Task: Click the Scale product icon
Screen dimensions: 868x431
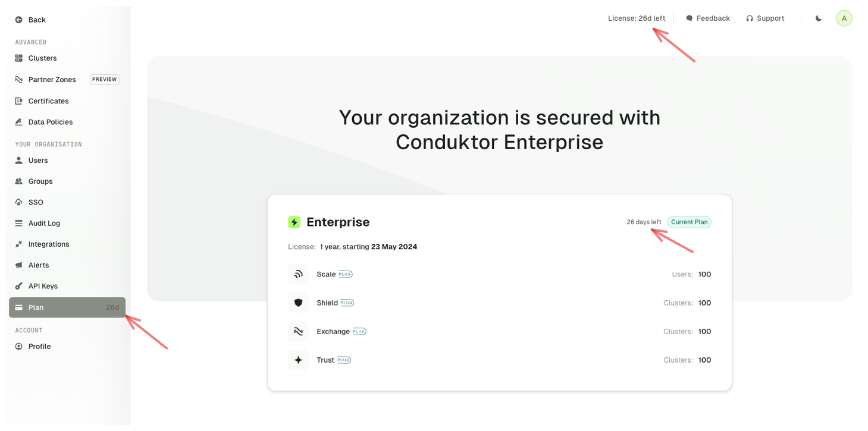Action: coord(299,274)
